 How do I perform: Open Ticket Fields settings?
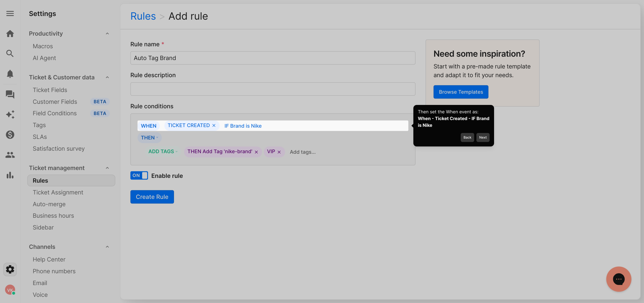(x=50, y=90)
